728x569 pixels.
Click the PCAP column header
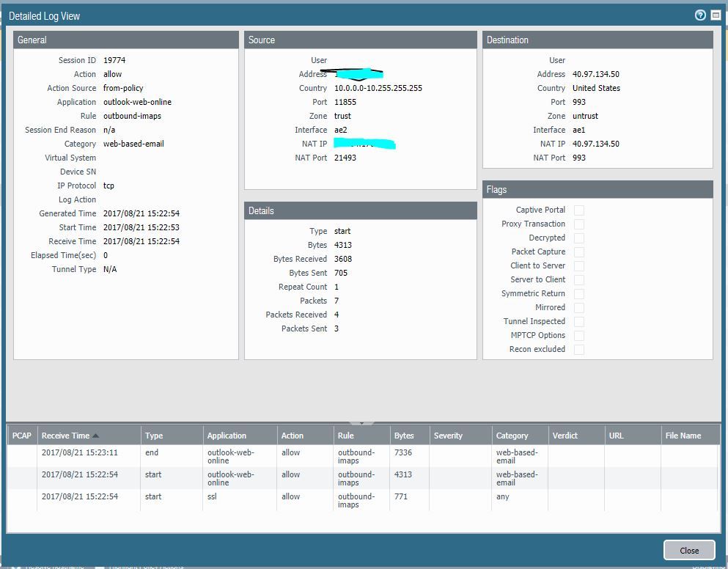pos(21,436)
